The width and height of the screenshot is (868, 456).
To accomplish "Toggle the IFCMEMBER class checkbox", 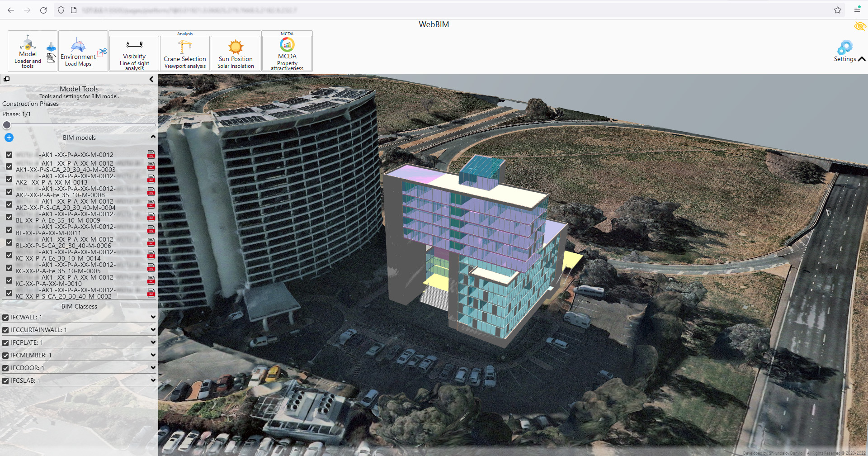I will (x=5, y=356).
